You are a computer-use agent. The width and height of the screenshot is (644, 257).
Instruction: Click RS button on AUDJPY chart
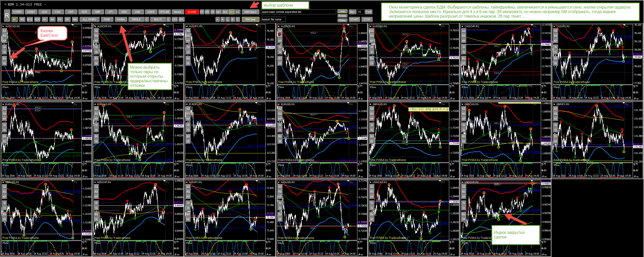188,36
